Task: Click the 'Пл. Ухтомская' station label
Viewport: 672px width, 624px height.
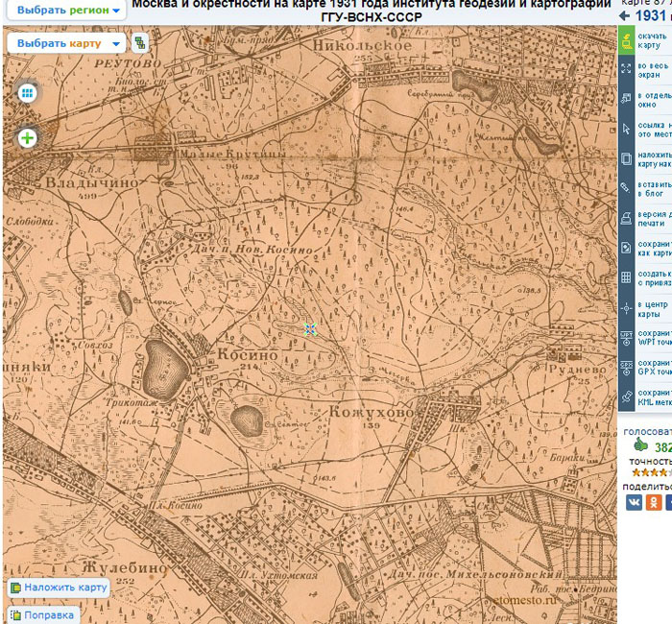Action: tap(278, 575)
